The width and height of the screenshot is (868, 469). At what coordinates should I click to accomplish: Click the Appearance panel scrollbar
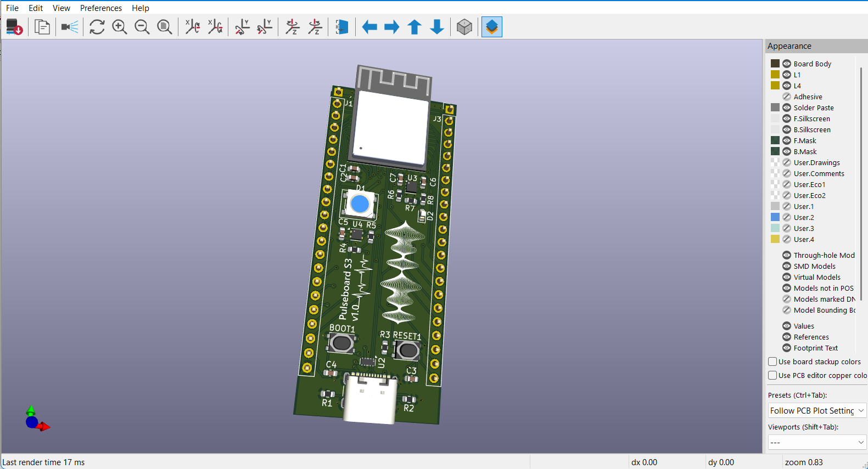861,184
